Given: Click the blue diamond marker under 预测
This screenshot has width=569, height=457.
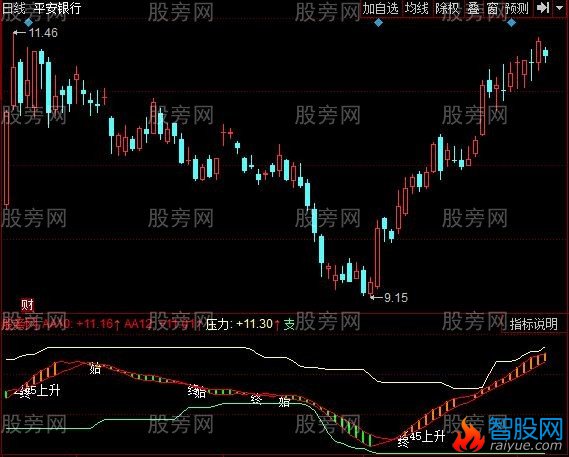Looking at the screenshot, I should [511, 23].
